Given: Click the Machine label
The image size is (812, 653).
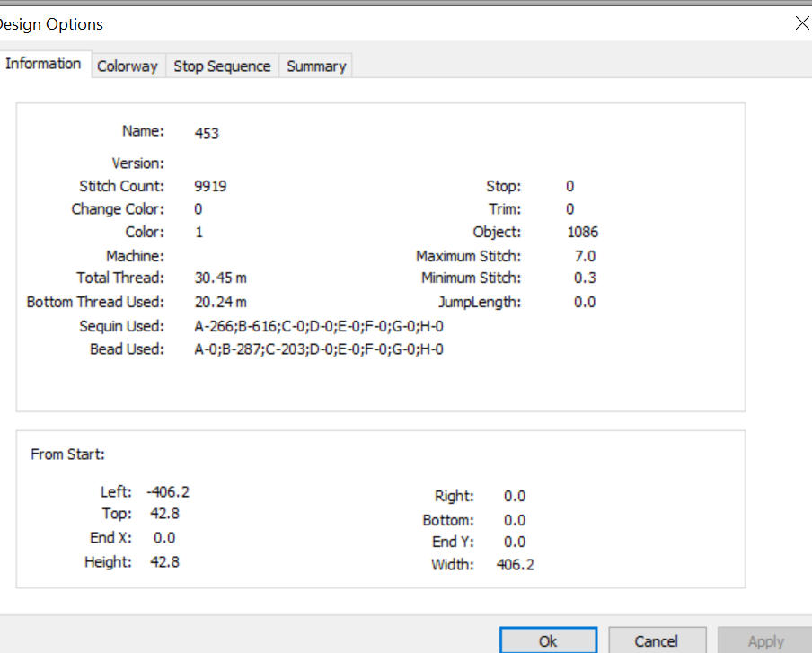Looking at the screenshot, I should click(x=135, y=256).
